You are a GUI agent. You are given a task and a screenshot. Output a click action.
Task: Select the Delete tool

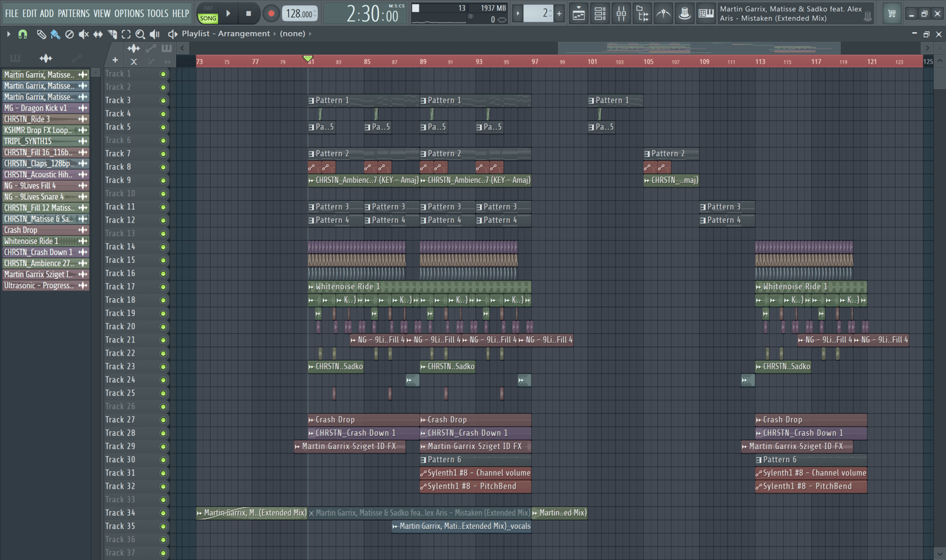click(69, 34)
